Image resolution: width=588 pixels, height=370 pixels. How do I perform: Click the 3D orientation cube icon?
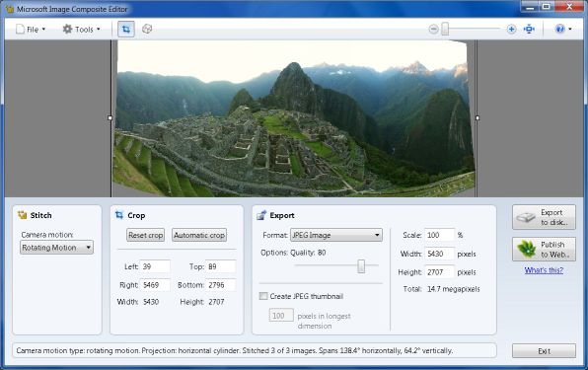point(147,29)
